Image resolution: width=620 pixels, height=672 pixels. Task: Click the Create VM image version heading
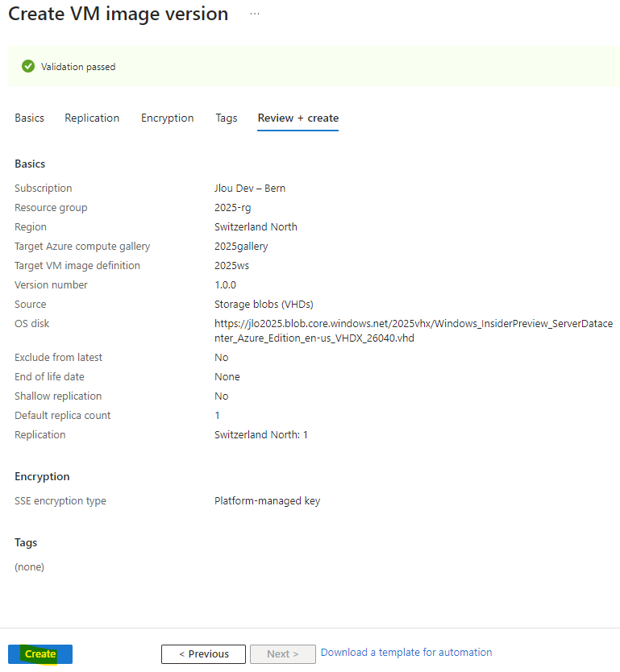[119, 14]
